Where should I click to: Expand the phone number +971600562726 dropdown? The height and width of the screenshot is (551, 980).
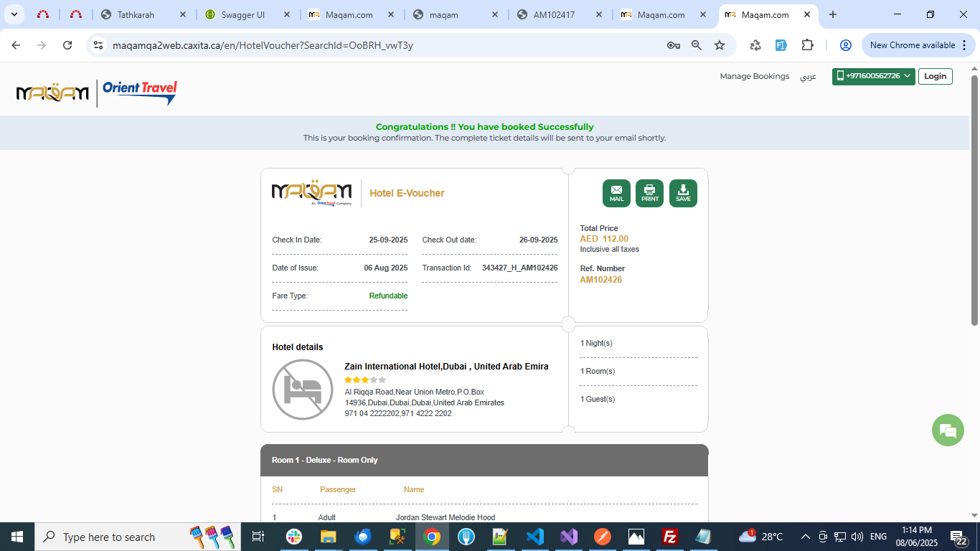(x=873, y=76)
